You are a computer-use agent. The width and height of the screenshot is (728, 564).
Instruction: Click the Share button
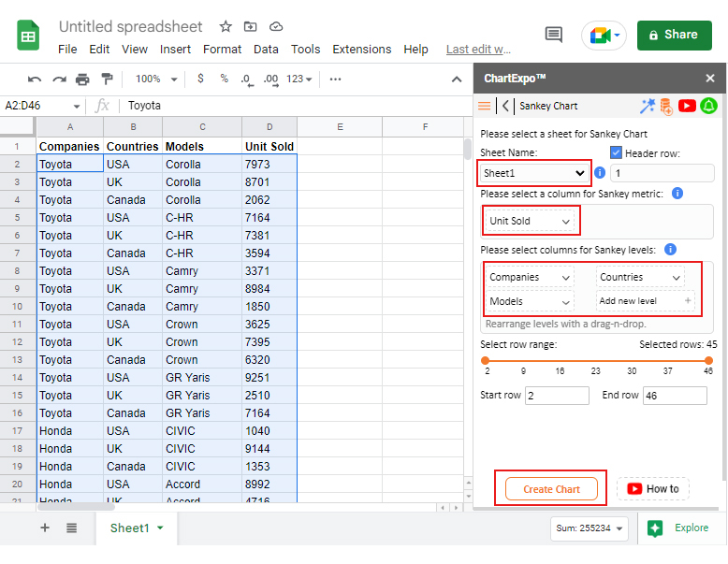pyautogui.click(x=674, y=36)
